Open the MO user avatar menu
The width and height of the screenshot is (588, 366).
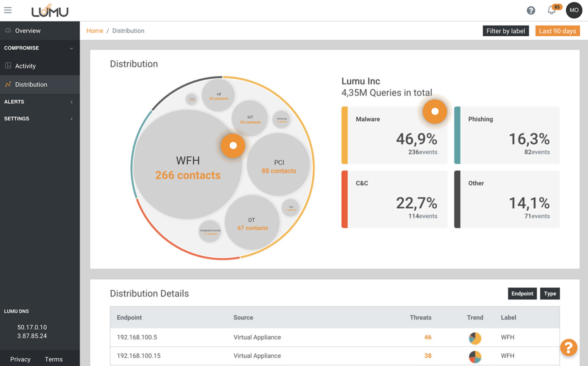tap(574, 10)
